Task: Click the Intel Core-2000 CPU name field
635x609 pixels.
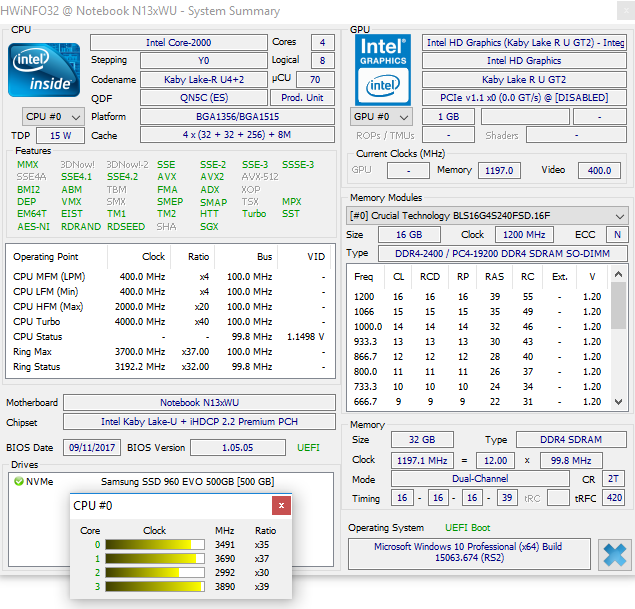Action: pos(178,43)
